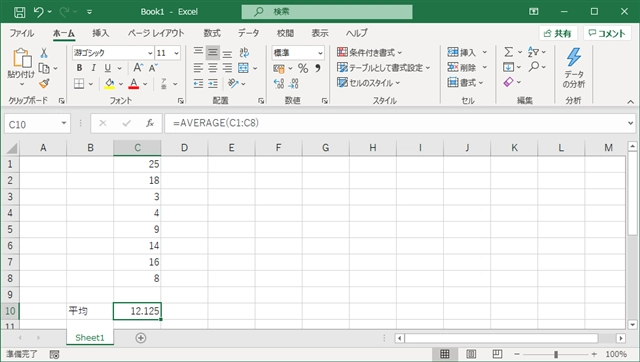
Task: Open the 数式 tab
Action: [212, 33]
